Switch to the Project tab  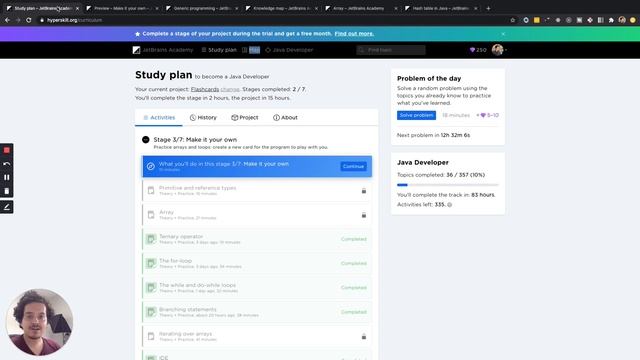pyautogui.click(x=244, y=118)
